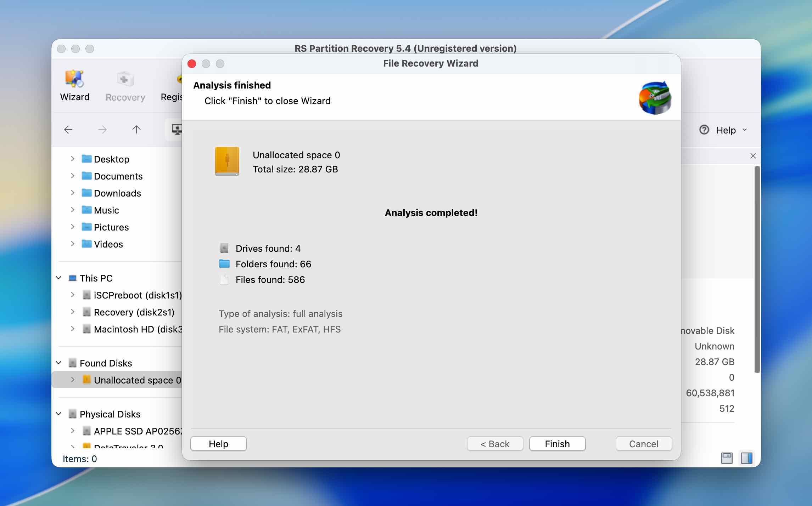Expand the Music folder
The image size is (812, 506).
[x=72, y=210]
